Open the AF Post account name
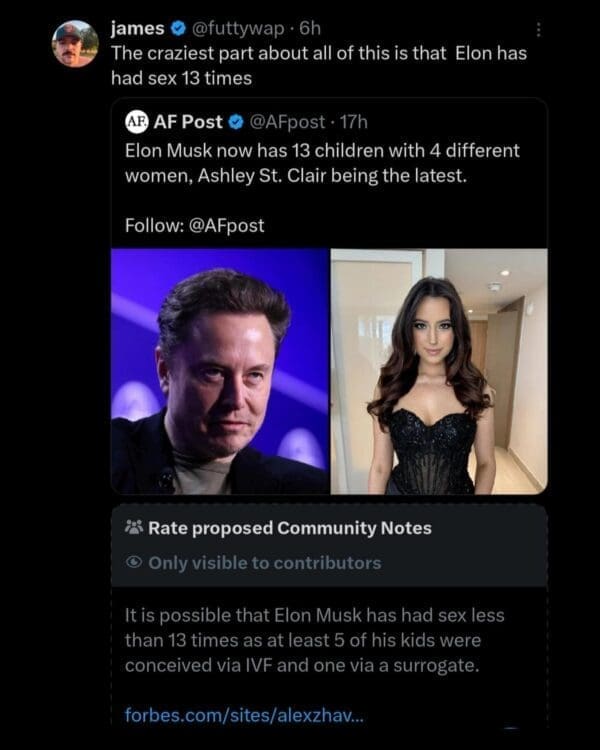Screen dimensions: 600x750 [188, 122]
